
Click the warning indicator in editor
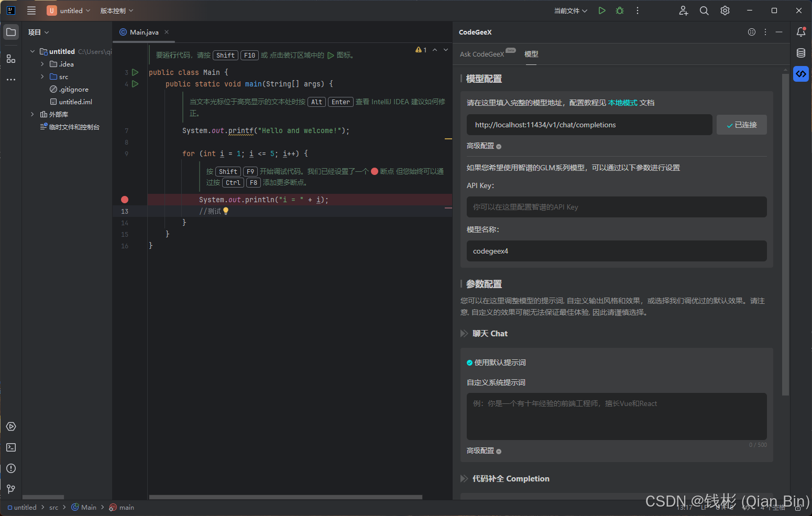pos(421,50)
